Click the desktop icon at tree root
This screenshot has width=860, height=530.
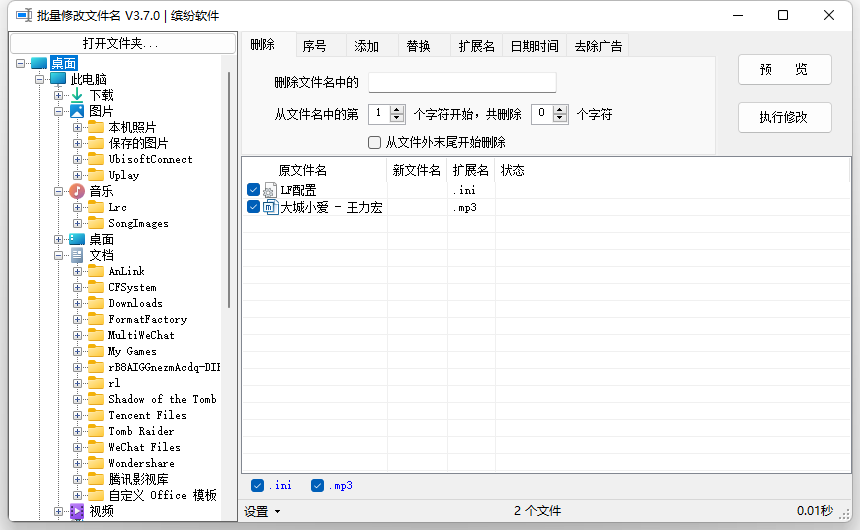pyautogui.click(x=39, y=63)
